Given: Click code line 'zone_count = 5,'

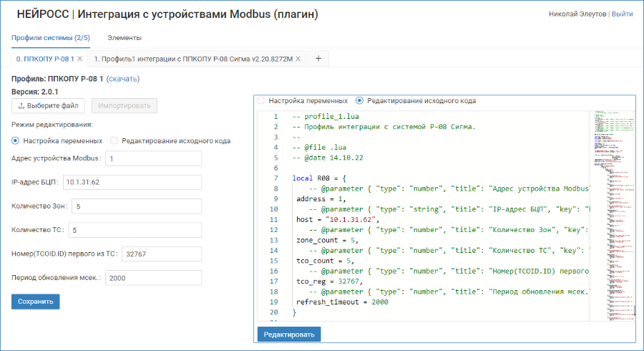Looking at the screenshot, I should point(327,240).
